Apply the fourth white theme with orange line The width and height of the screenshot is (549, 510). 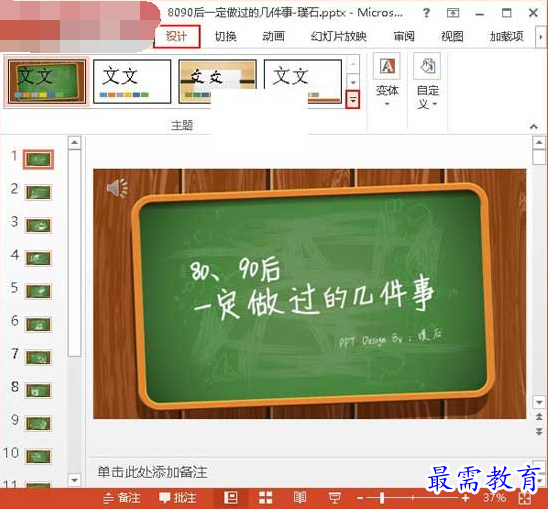[303, 82]
